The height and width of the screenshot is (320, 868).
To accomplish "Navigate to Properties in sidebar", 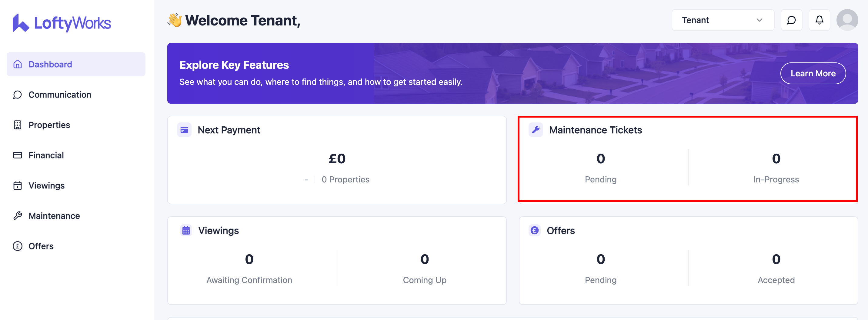I will 49,125.
